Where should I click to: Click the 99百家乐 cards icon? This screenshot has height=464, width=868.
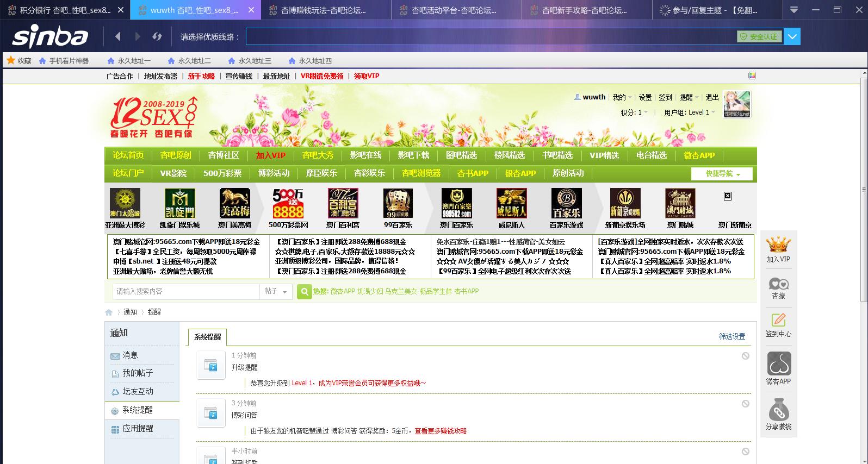click(398, 203)
